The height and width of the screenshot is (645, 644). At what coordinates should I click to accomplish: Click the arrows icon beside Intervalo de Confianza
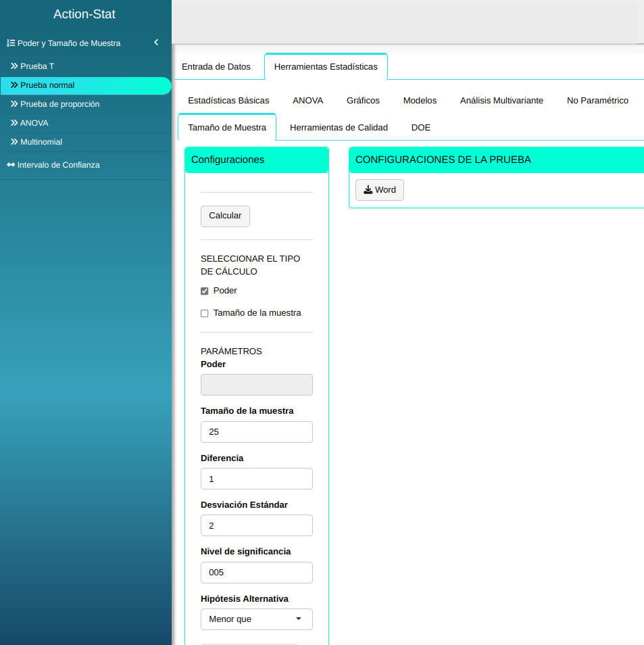tap(11, 165)
